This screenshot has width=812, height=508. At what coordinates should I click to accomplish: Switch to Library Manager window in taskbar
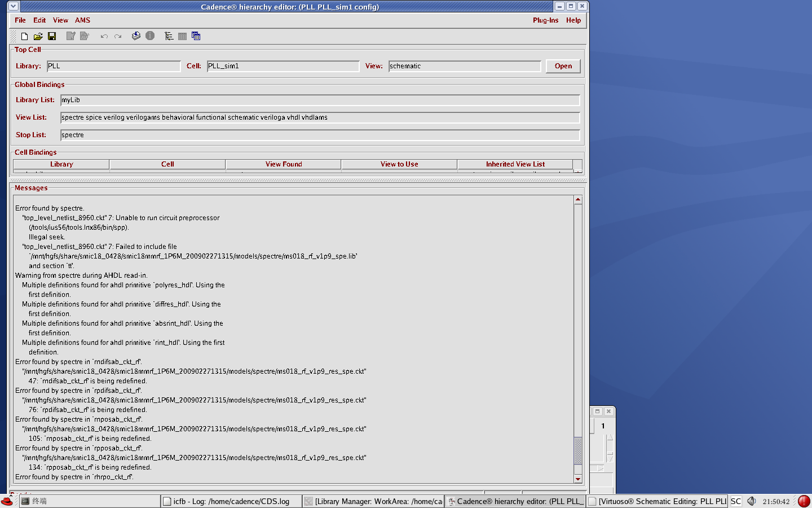click(373, 501)
